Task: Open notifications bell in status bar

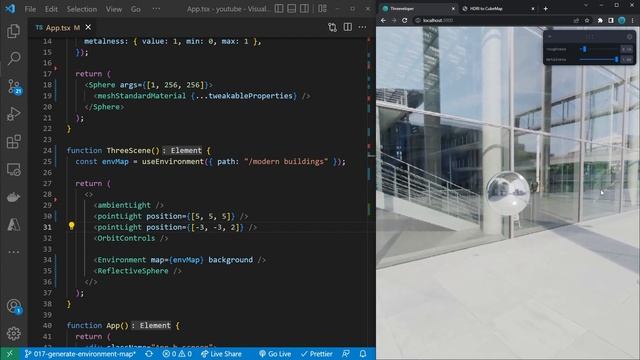Action: [x=363, y=354]
